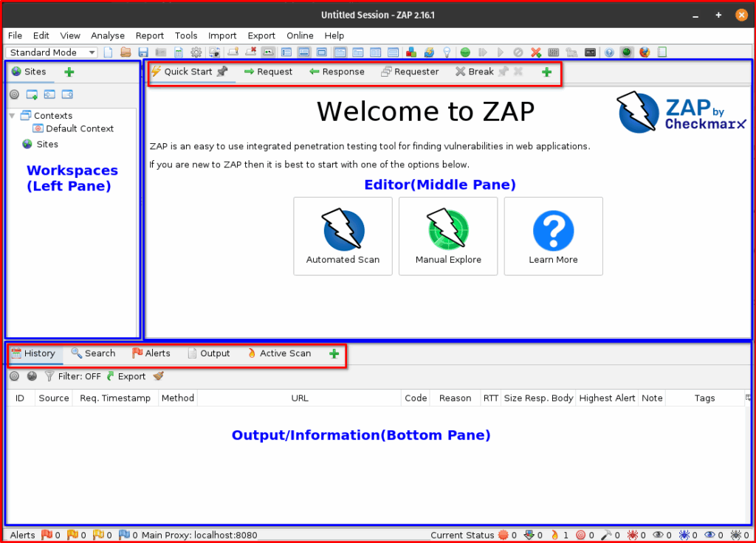
Task: Click the red X custom breakpoint icon
Action: 536,52
